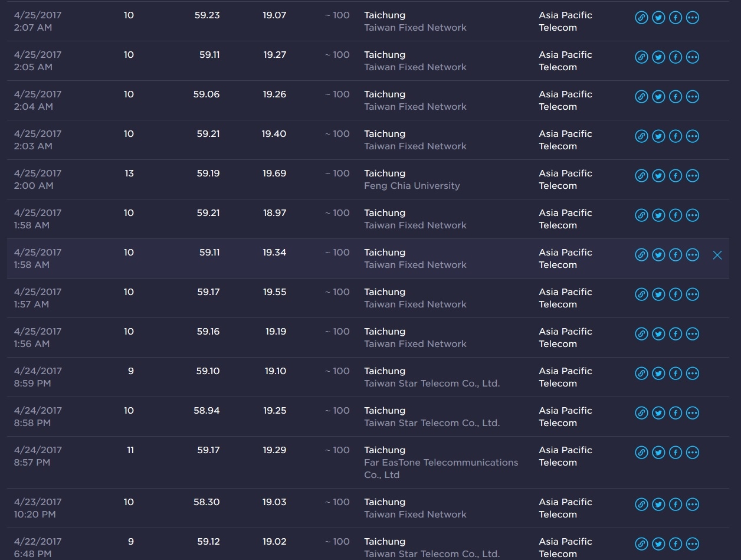This screenshot has height=560, width=741.
Task: Tweet the 1:57 AM test result
Action: click(x=658, y=294)
